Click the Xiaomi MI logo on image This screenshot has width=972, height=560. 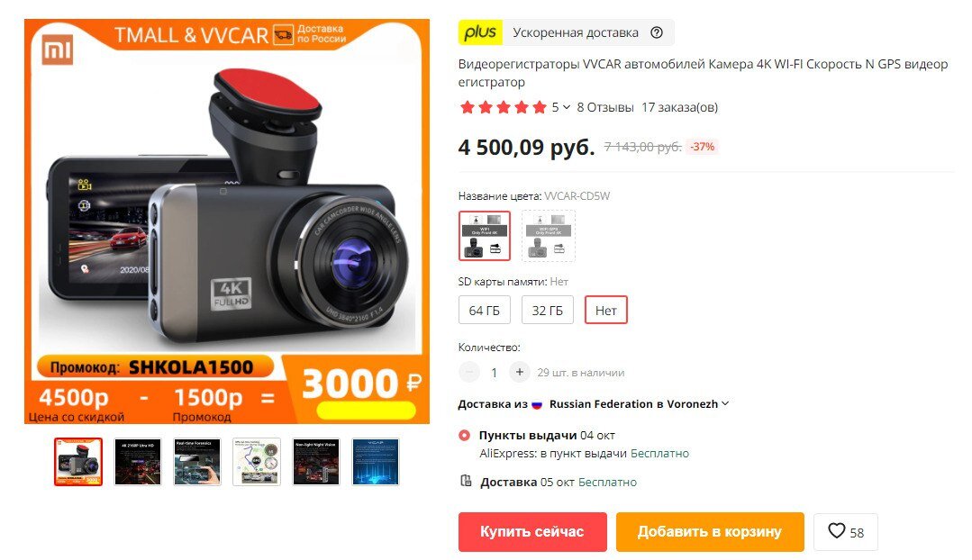tap(58, 49)
